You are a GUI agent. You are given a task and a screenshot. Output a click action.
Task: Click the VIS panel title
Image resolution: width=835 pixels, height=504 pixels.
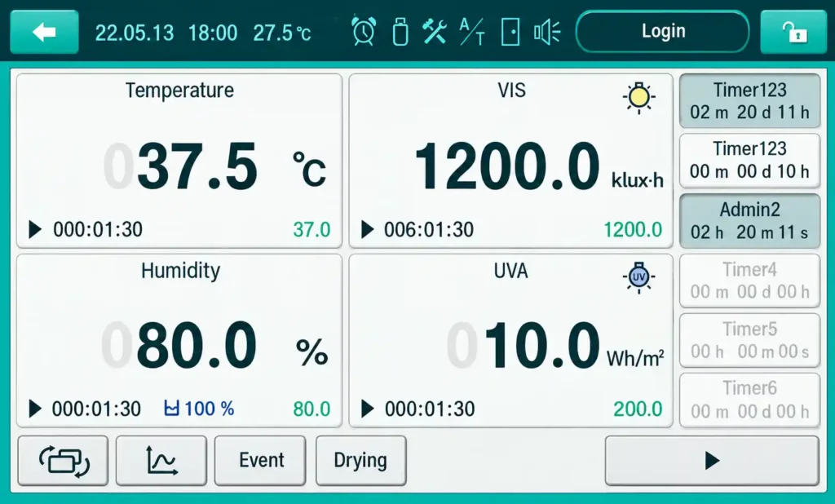pos(511,91)
